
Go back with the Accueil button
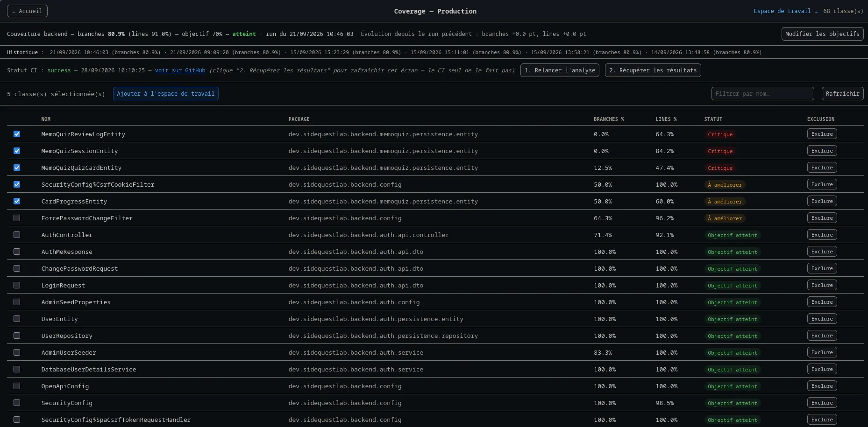coord(27,11)
